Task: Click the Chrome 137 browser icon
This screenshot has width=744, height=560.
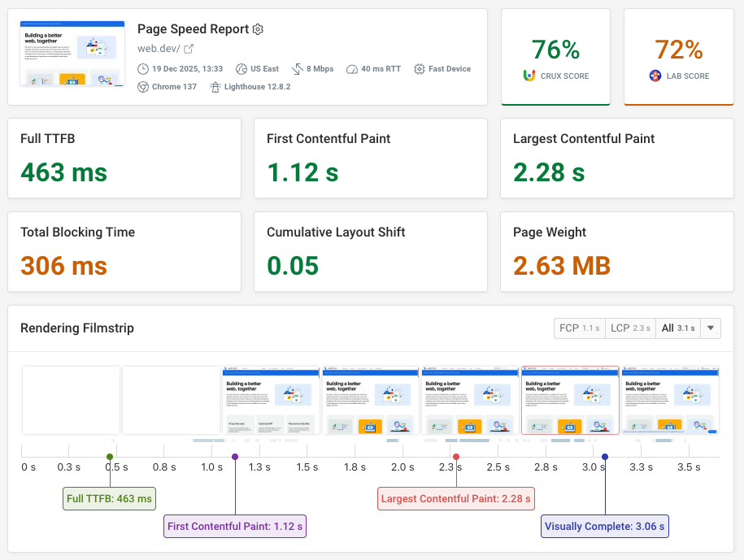Action: click(142, 86)
